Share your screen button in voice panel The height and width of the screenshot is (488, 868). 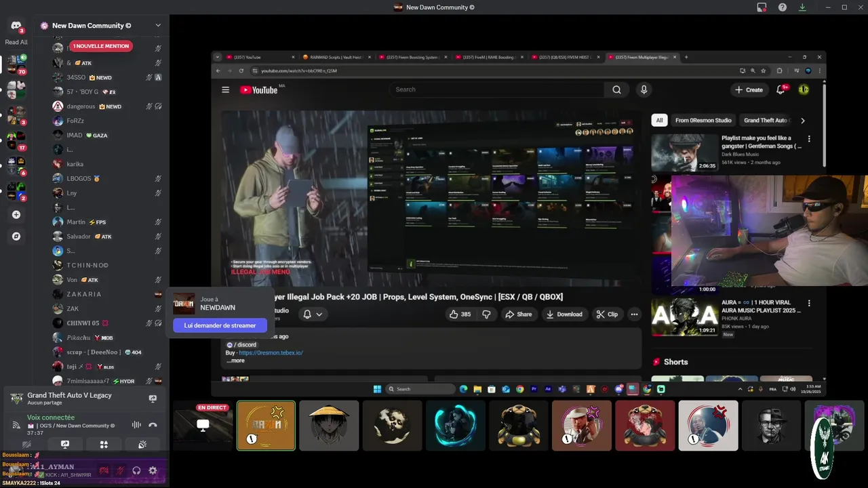click(65, 445)
